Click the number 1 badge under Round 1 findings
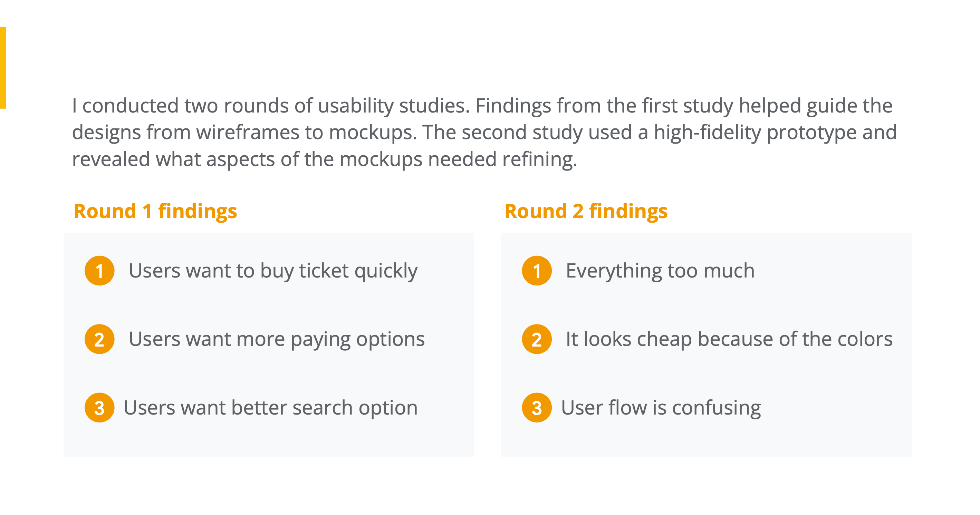The height and width of the screenshot is (515, 980). coord(99,271)
